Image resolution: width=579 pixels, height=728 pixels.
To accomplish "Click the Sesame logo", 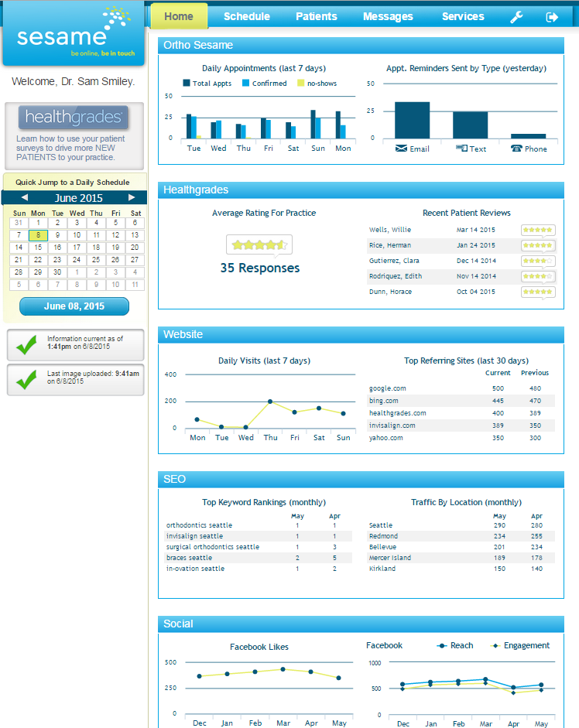I will click(74, 33).
